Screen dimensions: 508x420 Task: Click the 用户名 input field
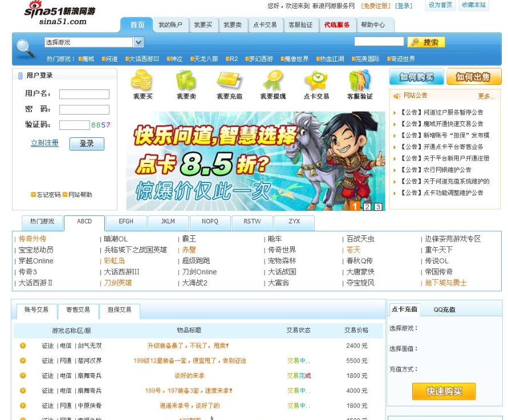[84, 94]
